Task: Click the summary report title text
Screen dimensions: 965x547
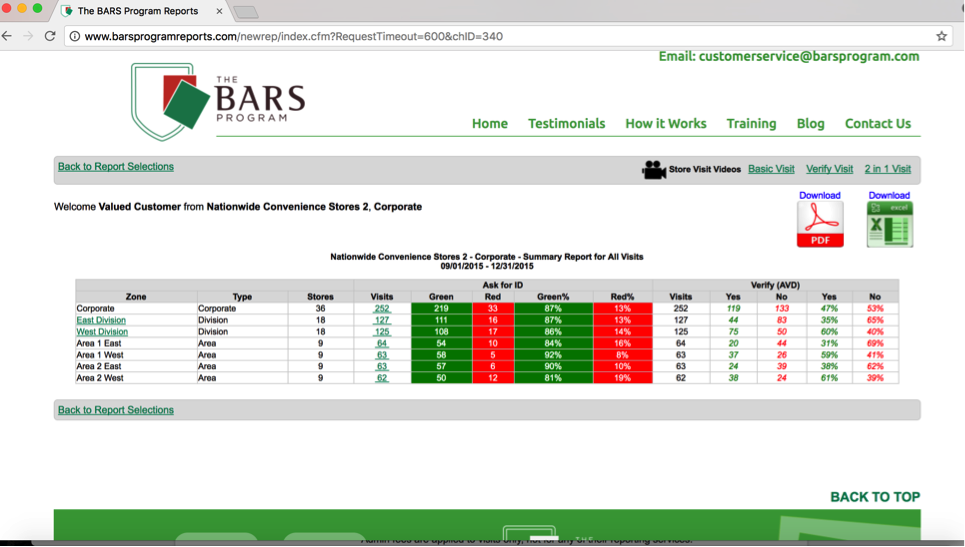Action: [x=487, y=257]
